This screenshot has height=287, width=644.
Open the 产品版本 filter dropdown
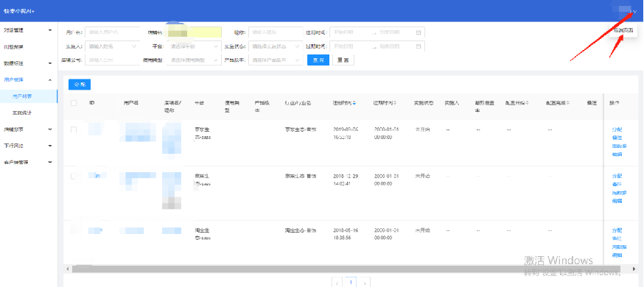coord(276,60)
